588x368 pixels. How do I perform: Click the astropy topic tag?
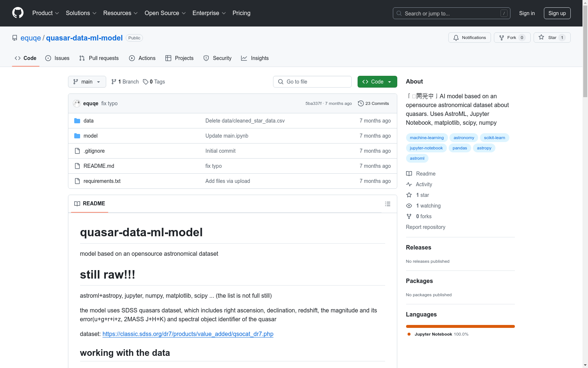point(484,148)
